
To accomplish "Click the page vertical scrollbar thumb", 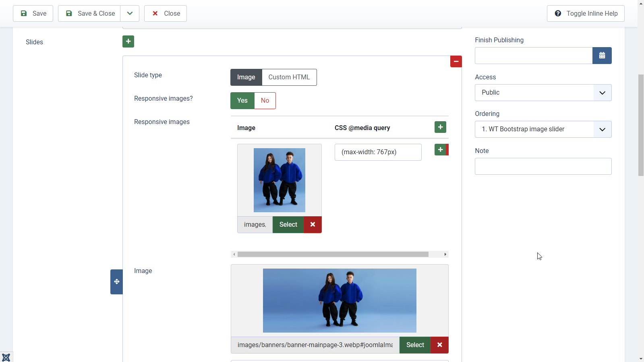I will 641,125.
